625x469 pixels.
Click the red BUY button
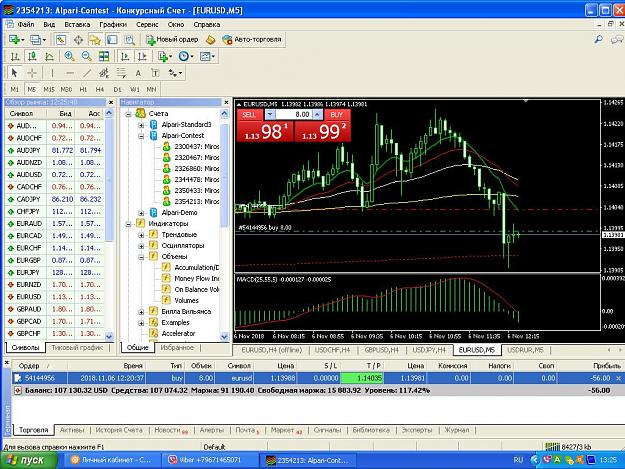point(337,115)
